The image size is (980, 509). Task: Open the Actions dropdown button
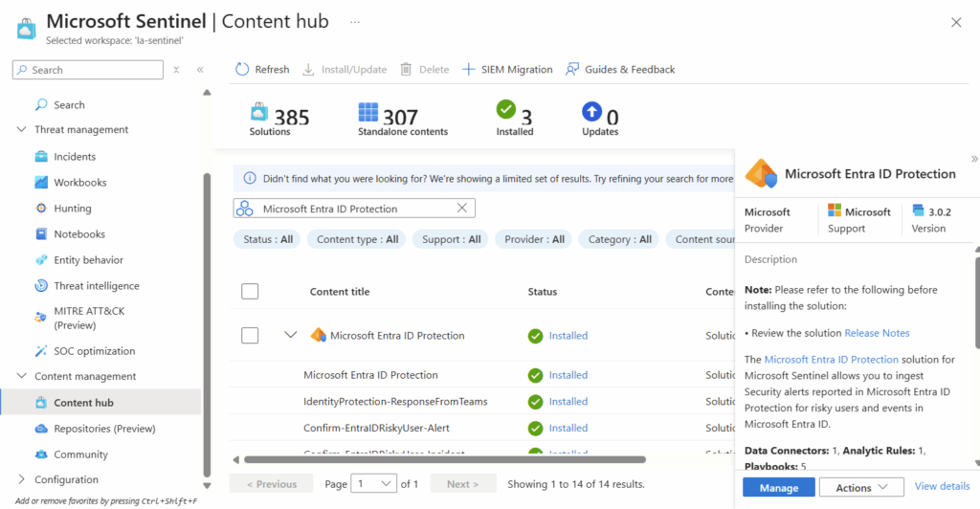[861, 487]
